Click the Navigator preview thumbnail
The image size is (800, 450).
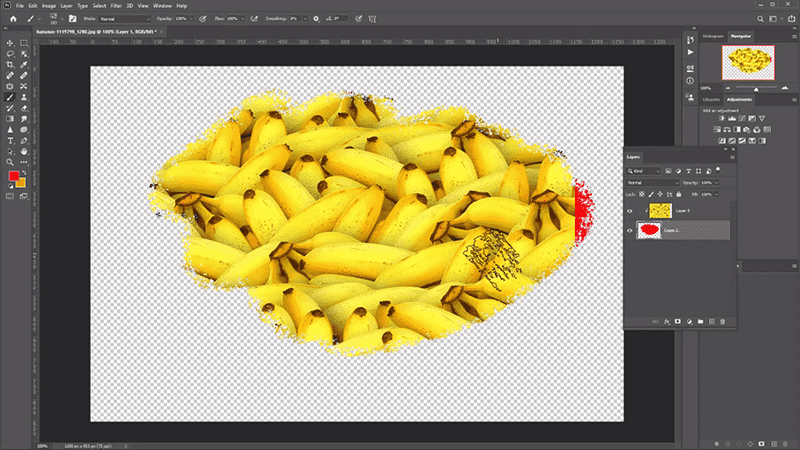(x=748, y=62)
